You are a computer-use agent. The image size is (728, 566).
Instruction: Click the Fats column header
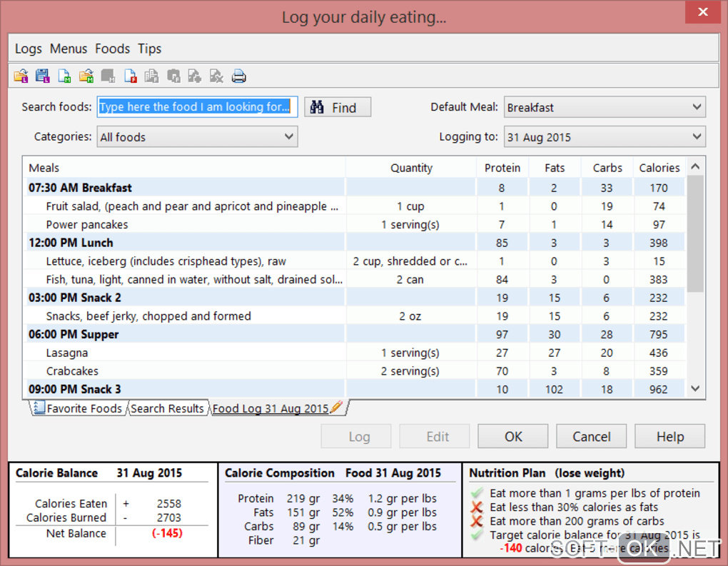coord(555,168)
